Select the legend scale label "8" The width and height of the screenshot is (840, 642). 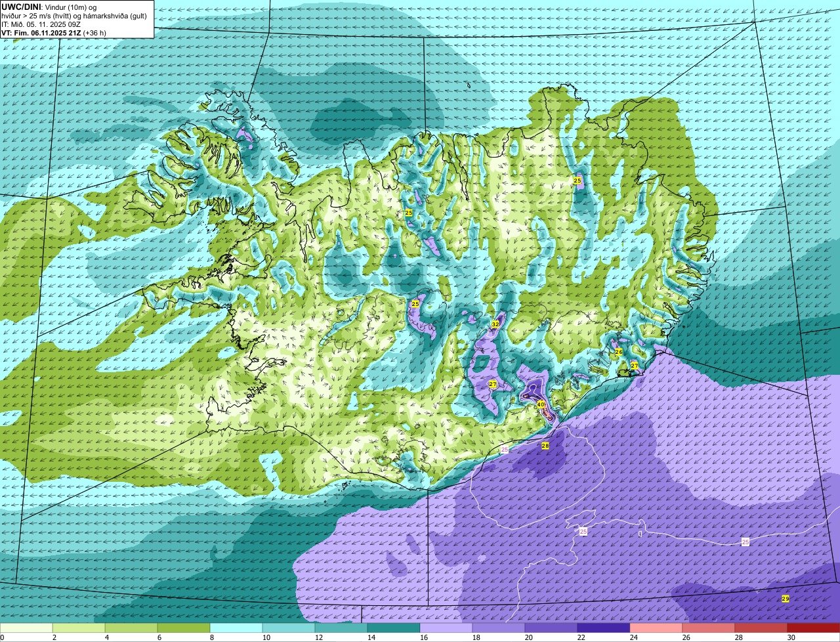click(212, 637)
